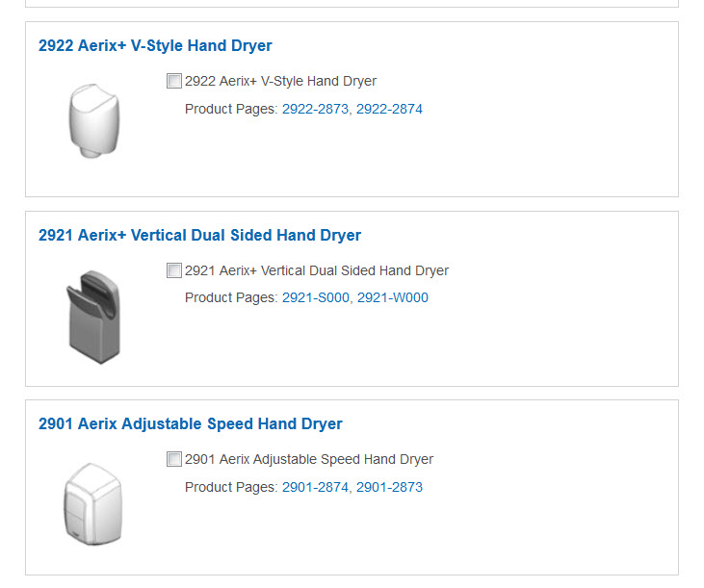Open the 2901 Adjustable Speed dryer image
This screenshot has width=704, height=588.
click(93, 504)
